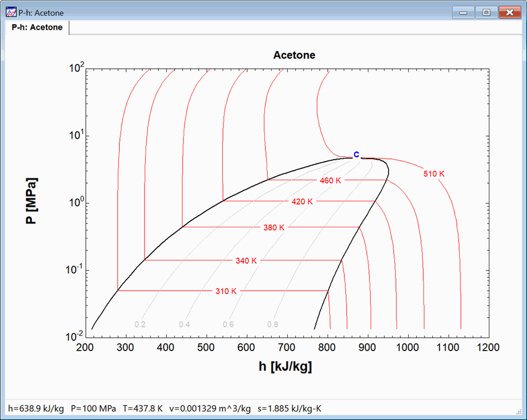Screen dimensions: 527x420
Task: Select the 420 K isotherm label
Action: 302,202
